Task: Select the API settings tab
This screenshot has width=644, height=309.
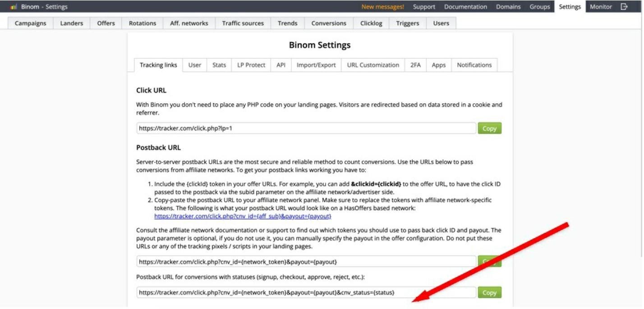Action: click(281, 65)
